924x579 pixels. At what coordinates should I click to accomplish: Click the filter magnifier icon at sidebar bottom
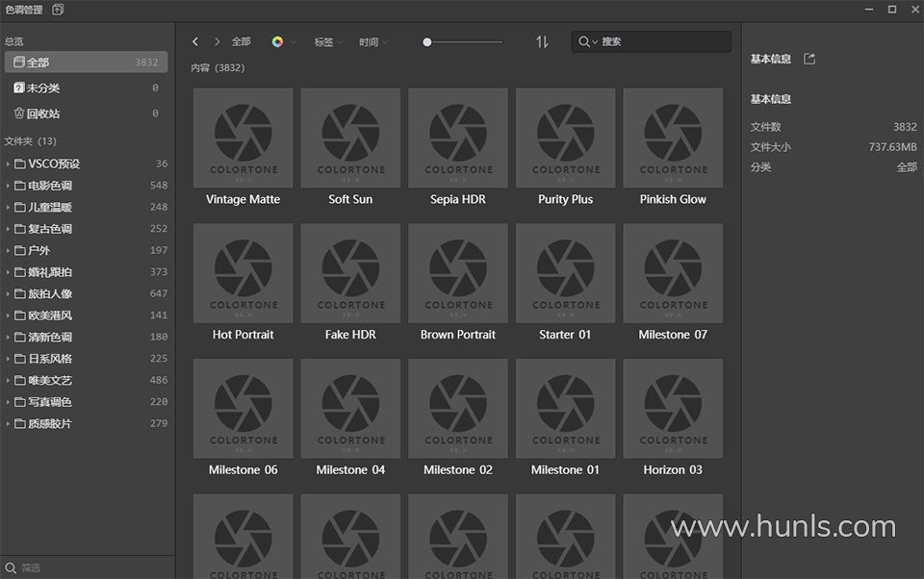pos(11,567)
